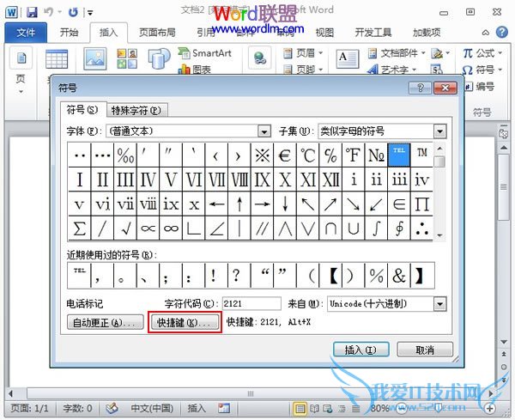The width and height of the screenshot is (515, 420).
Task: Click the Number (编号) button
Action: point(479,87)
